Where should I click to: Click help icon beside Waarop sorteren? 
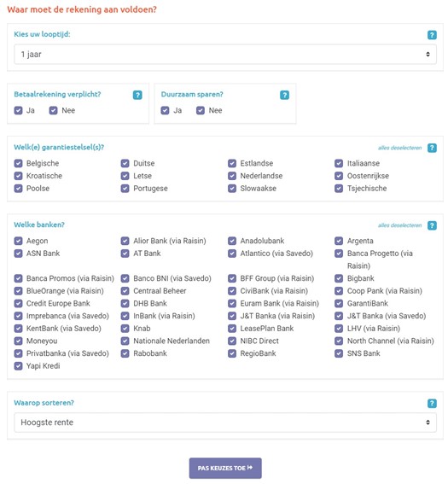pyautogui.click(x=432, y=403)
